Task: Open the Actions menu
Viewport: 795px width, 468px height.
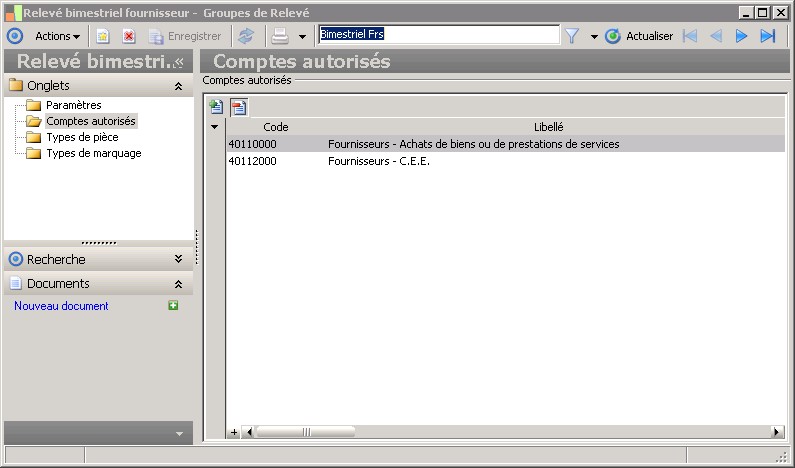Action: point(57,36)
